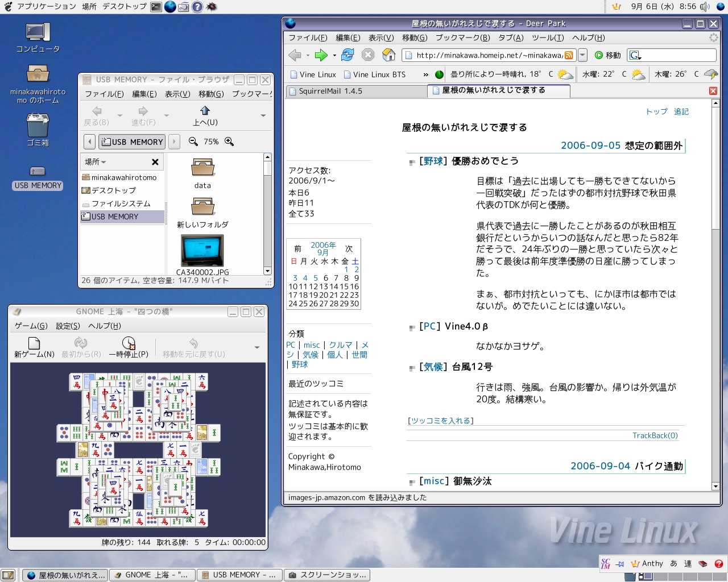Open the forward history dropdown arrow
The image size is (728, 582).
[x=334, y=56]
